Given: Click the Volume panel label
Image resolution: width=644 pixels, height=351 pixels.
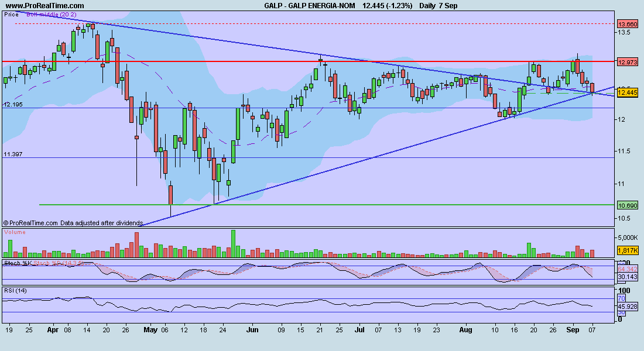Looking at the screenshot, I should pyautogui.click(x=15, y=232).
